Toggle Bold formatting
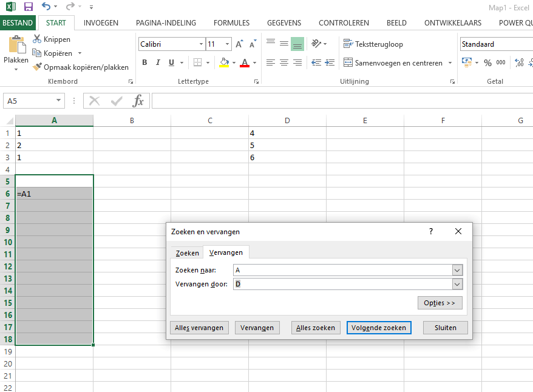The image size is (533, 392). tap(144, 63)
